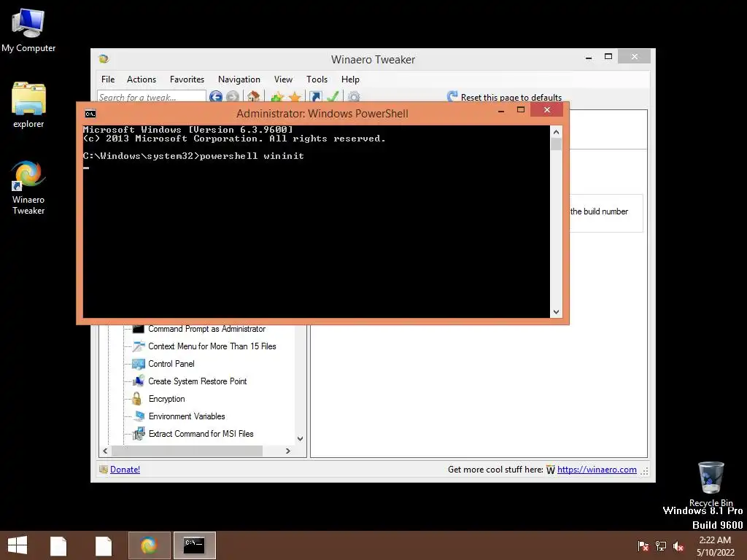This screenshot has height=560, width=747.
Task: Click tree panel horizontal scrollbar thumb
Action: [x=187, y=451]
